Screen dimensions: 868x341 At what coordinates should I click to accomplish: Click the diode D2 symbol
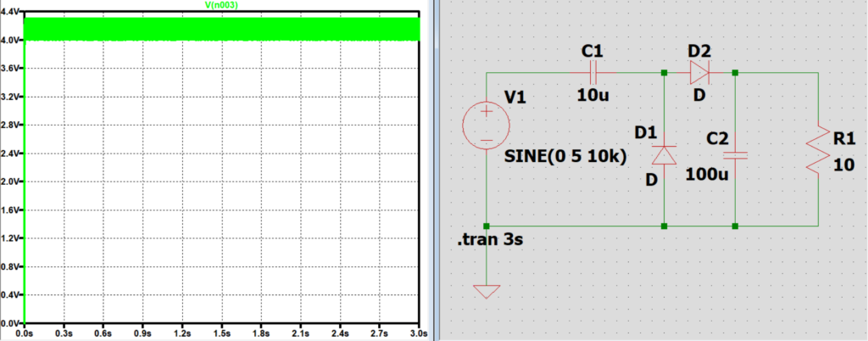click(699, 72)
